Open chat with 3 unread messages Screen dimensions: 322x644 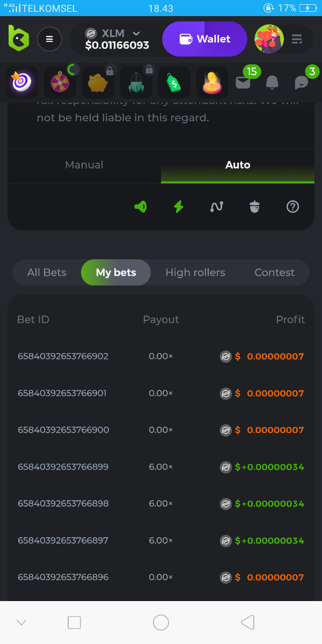pyautogui.click(x=302, y=82)
